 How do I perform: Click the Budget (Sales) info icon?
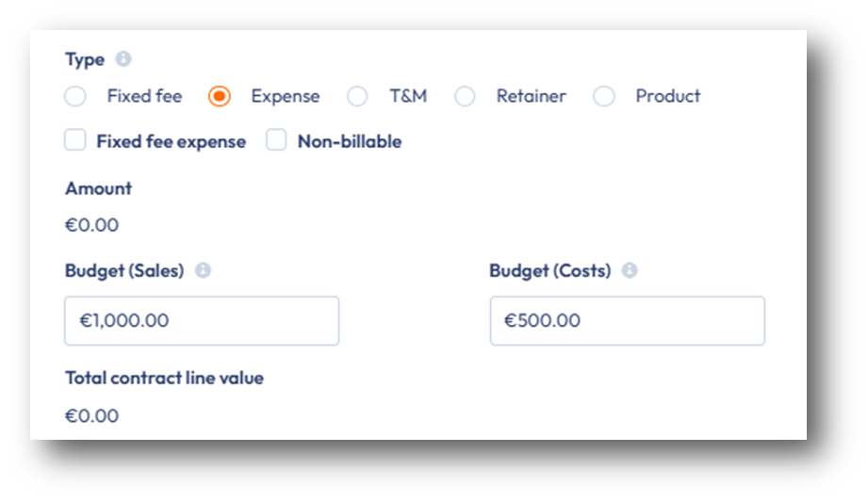[x=203, y=270]
